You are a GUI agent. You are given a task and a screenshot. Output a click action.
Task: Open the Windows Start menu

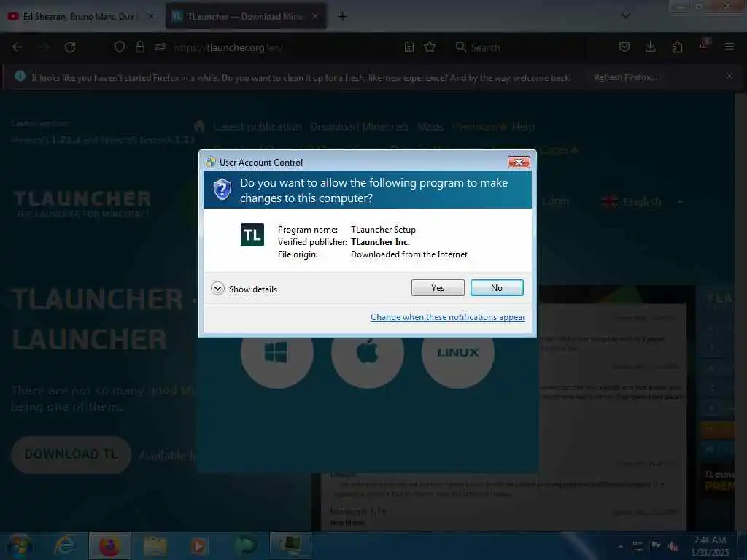click(20, 545)
